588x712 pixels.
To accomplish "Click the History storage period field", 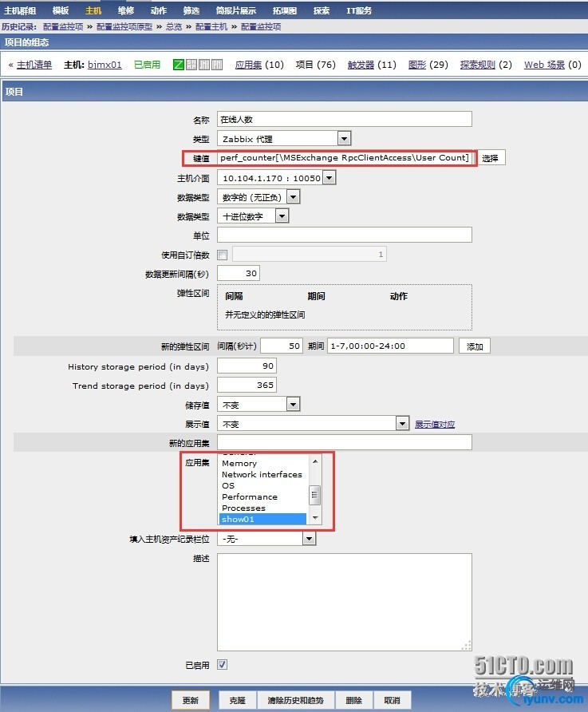I will (x=247, y=366).
